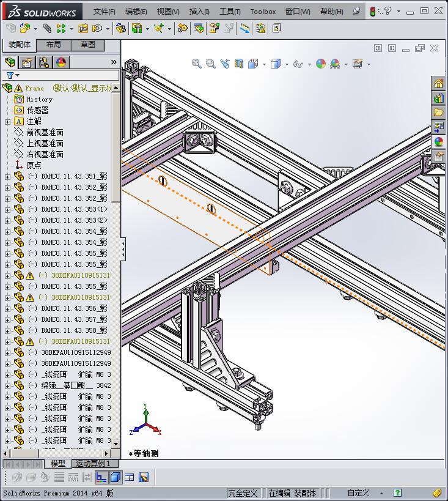Open the 编辑(E) menu
Viewport: 448px width, 501px height.
pyautogui.click(x=136, y=12)
